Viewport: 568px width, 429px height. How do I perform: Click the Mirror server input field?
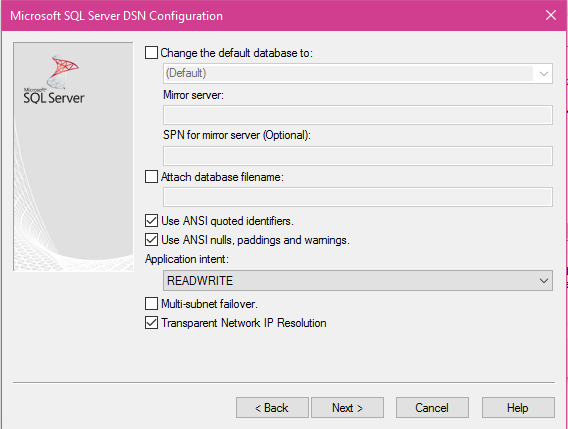358,115
